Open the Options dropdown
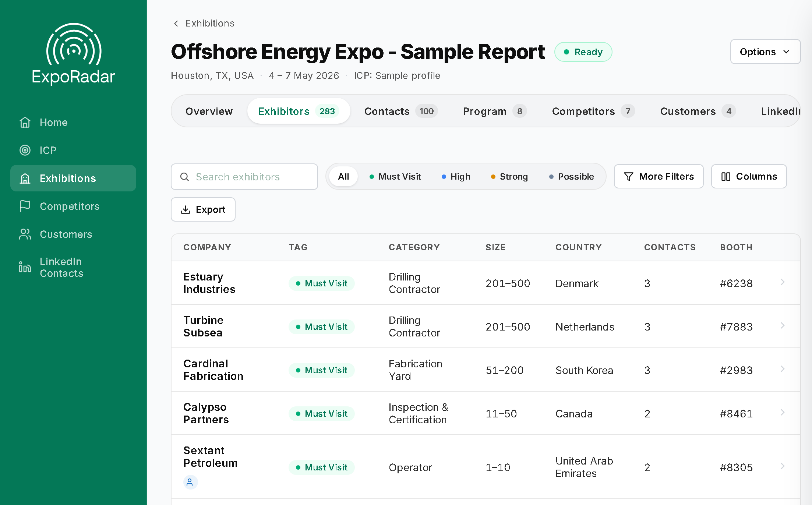812x505 pixels. 765,52
